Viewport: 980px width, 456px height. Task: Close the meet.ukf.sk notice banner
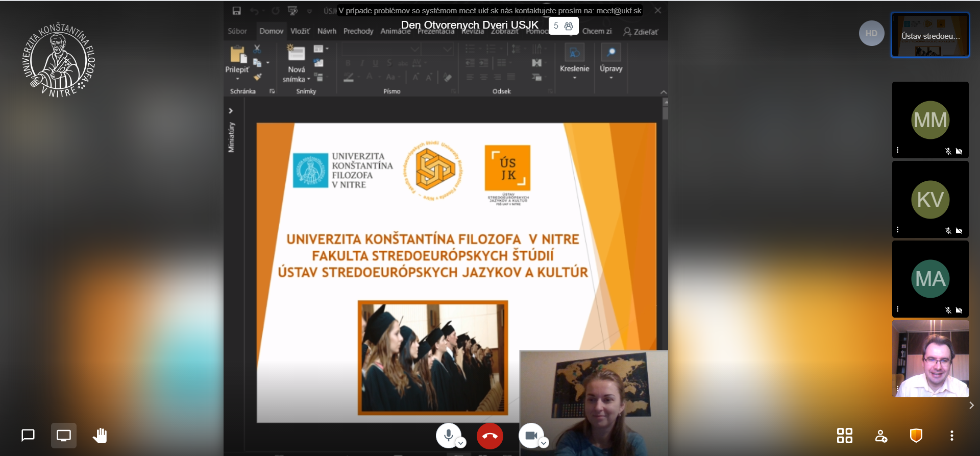pyautogui.click(x=658, y=10)
